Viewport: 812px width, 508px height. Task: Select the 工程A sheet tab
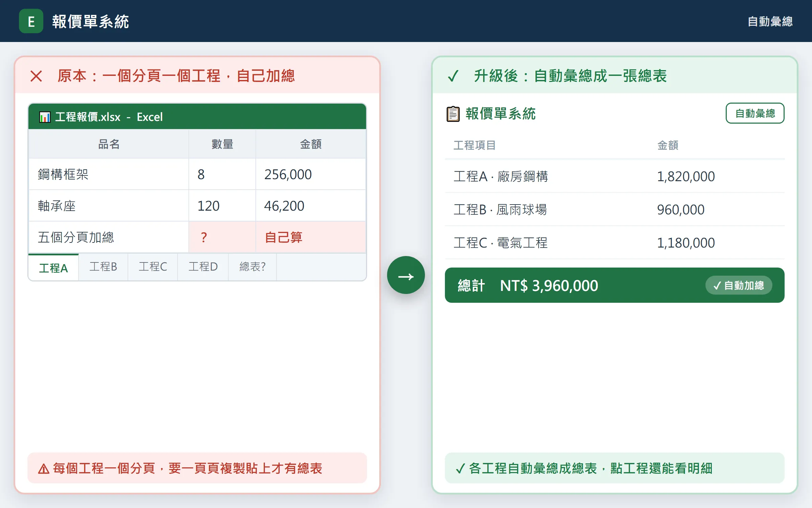pyautogui.click(x=53, y=268)
